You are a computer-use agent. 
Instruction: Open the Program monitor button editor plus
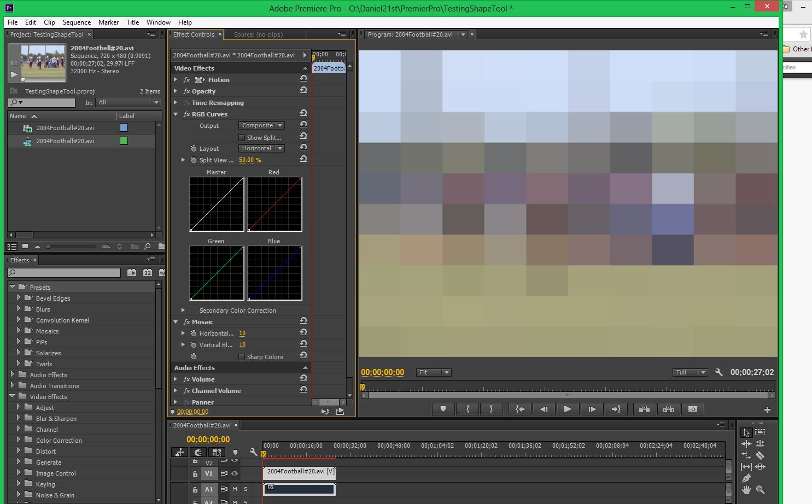point(767,409)
